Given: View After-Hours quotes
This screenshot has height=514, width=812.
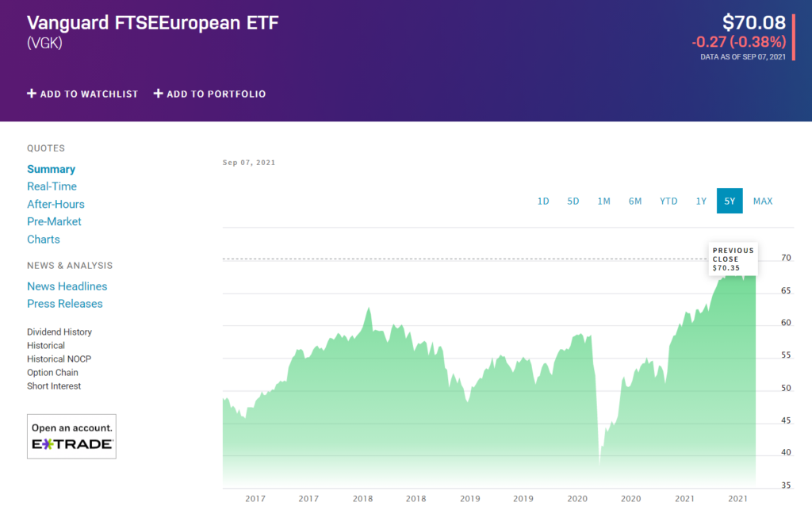Looking at the screenshot, I should pos(56,204).
